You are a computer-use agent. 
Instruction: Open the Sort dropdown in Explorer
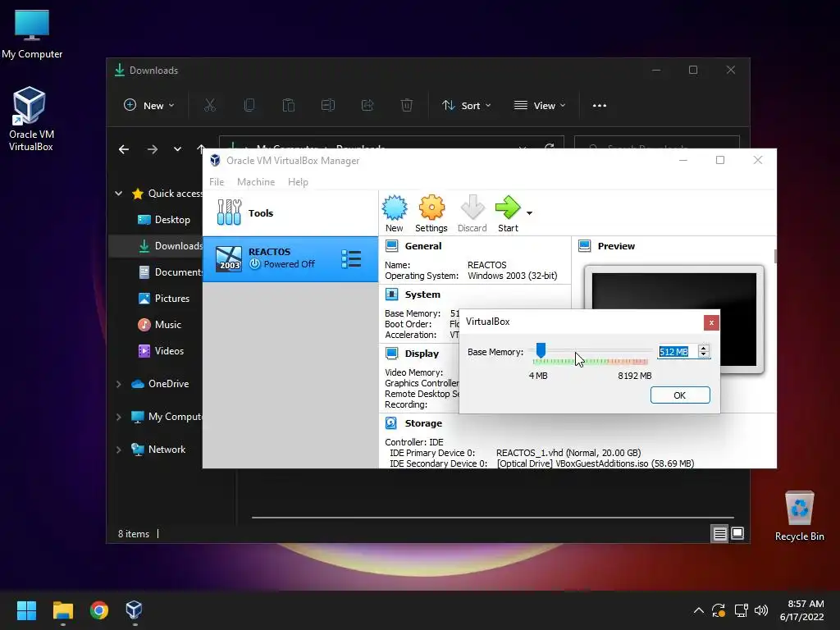coord(466,106)
